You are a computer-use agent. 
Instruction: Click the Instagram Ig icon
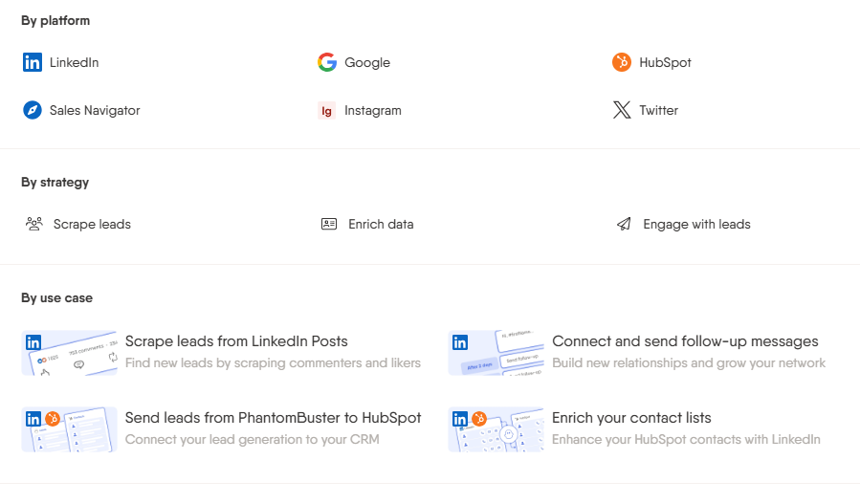point(327,110)
